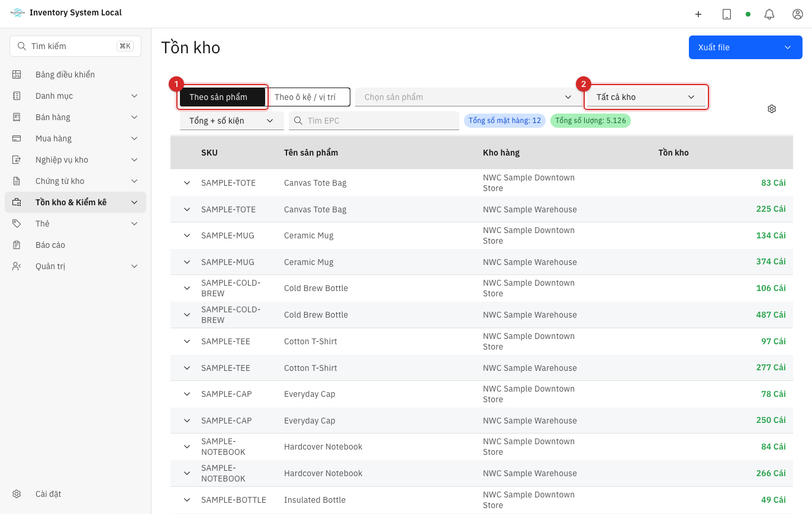Expand Cold Brew Bottle Downtown Store row

(x=187, y=288)
